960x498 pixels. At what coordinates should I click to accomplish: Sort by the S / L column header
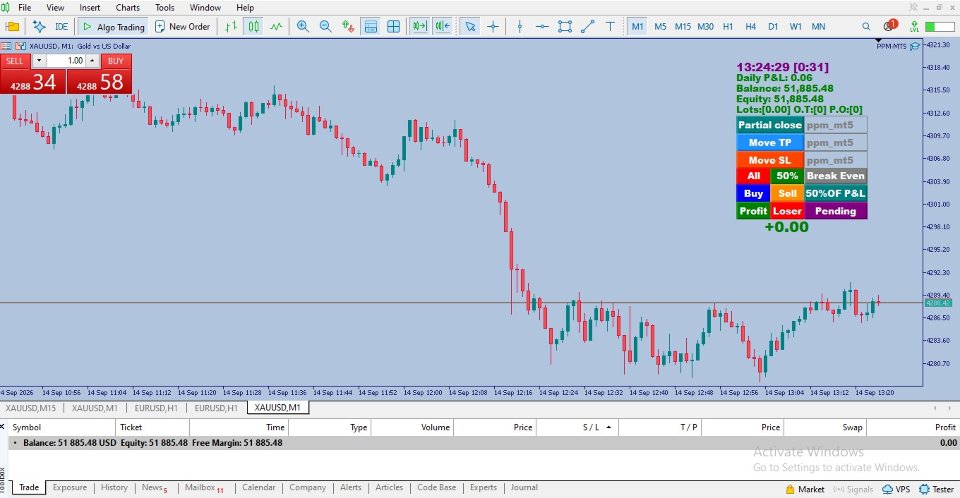click(577, 427)
